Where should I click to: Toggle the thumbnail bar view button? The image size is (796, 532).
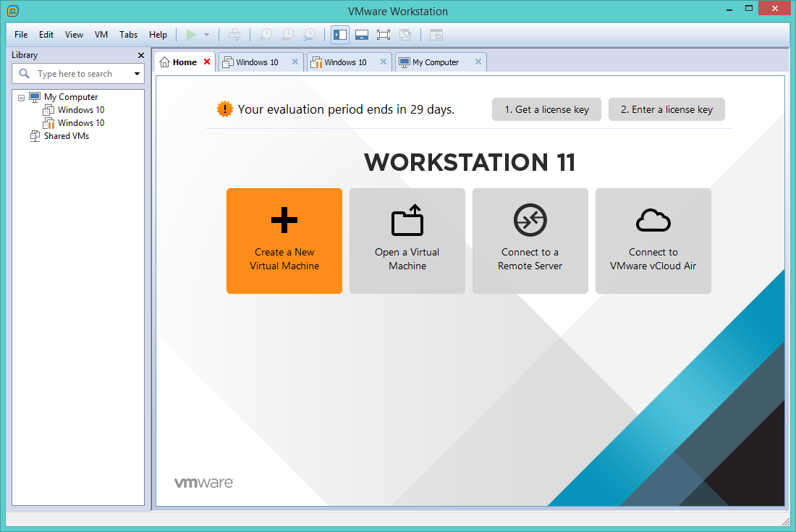pyautogui.click(x=362, y=35)
